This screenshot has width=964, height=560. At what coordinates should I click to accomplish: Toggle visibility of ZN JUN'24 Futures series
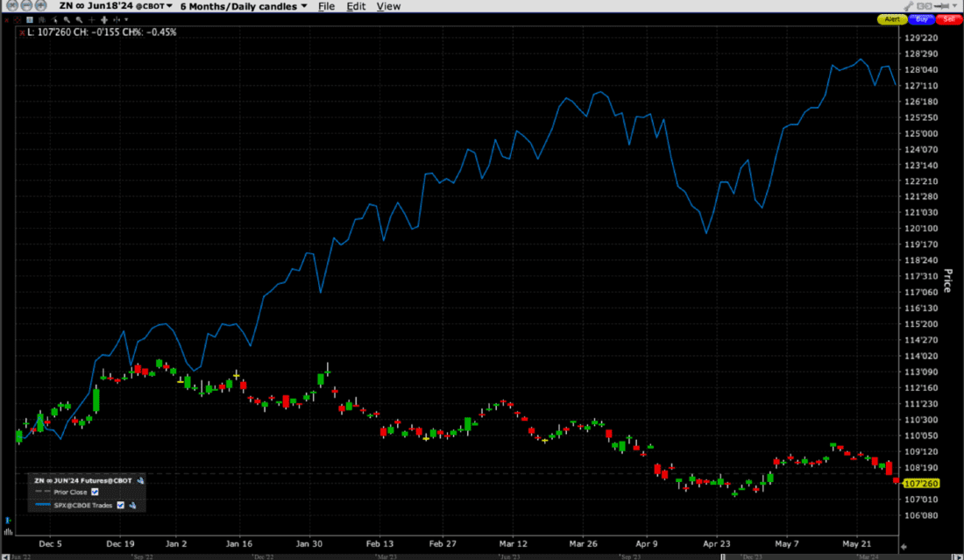pyautogui.click(x=140, y=480)
